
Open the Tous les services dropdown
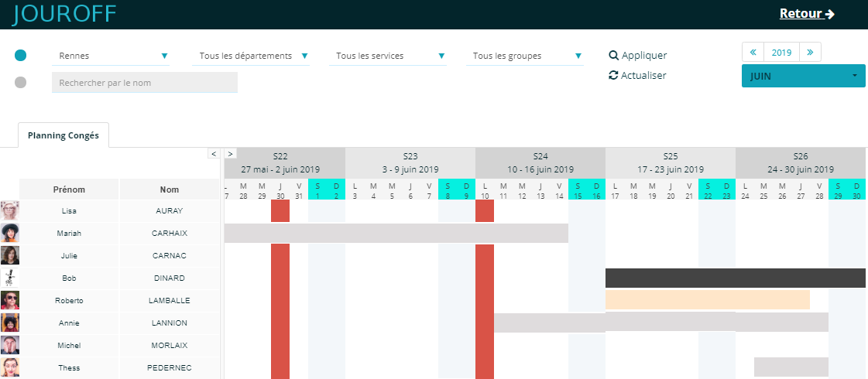(388, 56)
